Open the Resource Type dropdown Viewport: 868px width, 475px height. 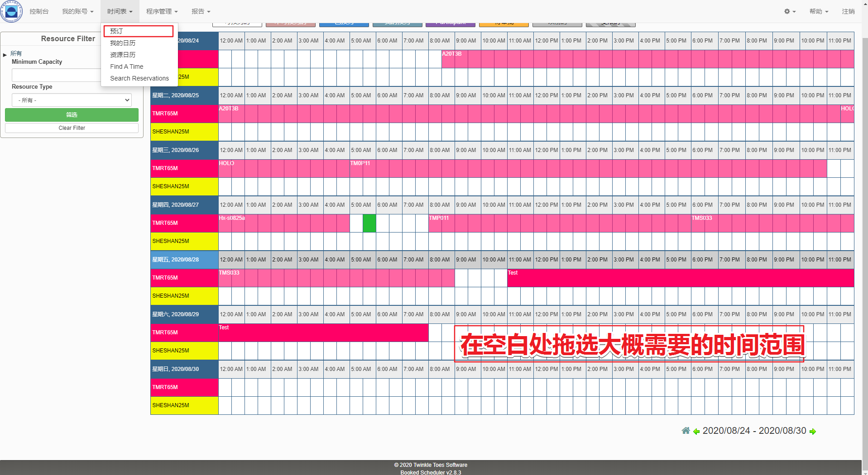(72, 100)
